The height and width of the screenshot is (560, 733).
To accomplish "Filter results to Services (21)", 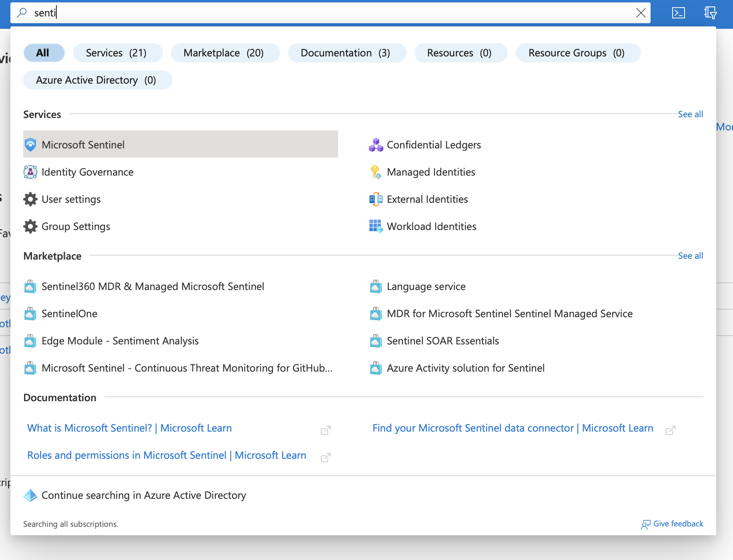I will coord(118,53).
